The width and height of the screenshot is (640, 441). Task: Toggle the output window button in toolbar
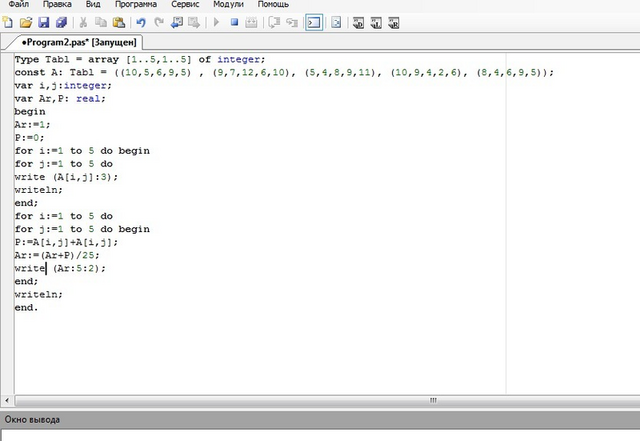[314, 22]
